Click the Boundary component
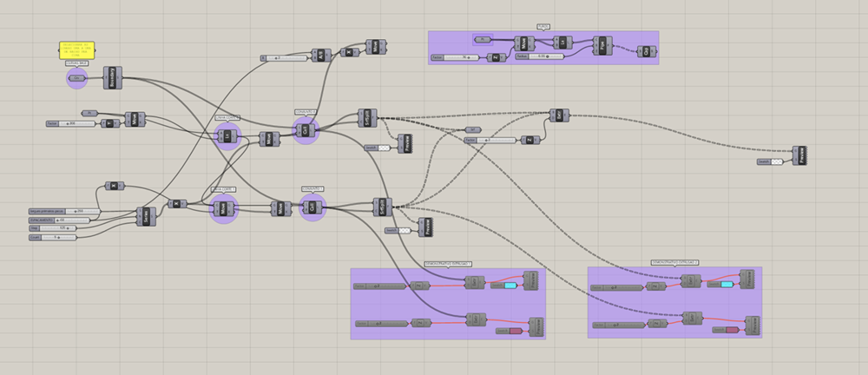The image size is (868, 375). (112, 78)
